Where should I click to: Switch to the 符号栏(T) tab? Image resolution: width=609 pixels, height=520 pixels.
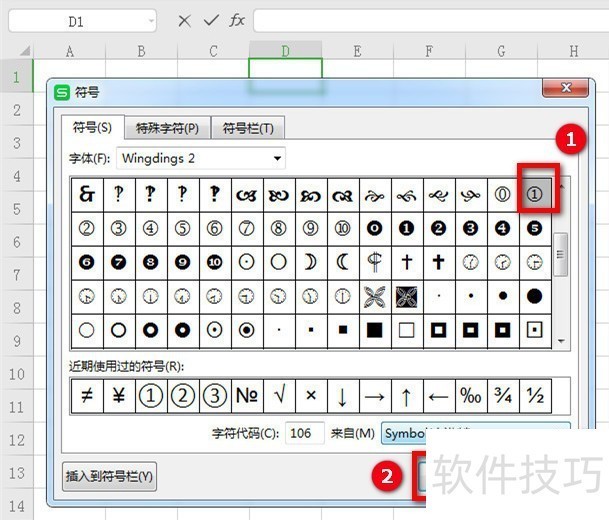point(248,128)
